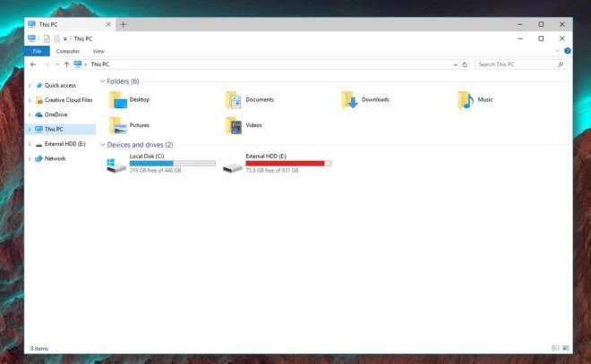Click the New folder icon in quick access toolbar
Viewport: 591px width, 364px height.
click(56, 38)
